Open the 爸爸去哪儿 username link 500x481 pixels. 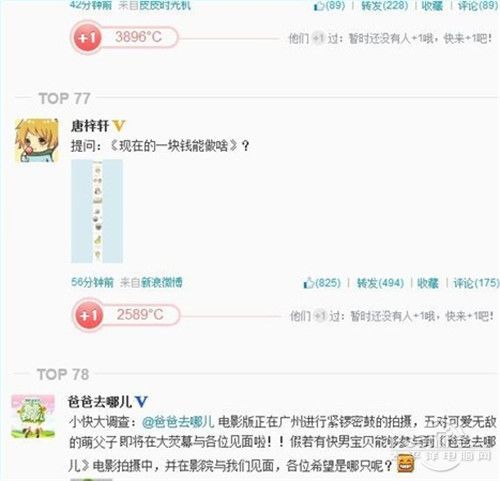coord(100,402)
